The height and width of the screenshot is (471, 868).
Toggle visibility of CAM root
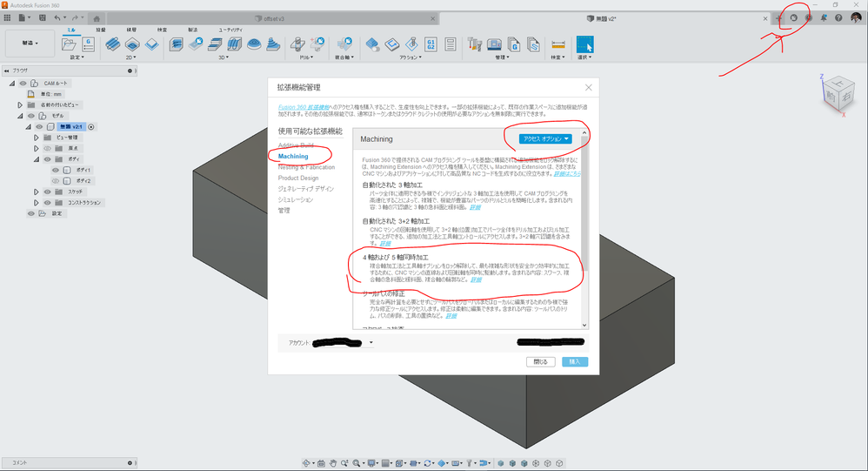(x=23, y=83)
